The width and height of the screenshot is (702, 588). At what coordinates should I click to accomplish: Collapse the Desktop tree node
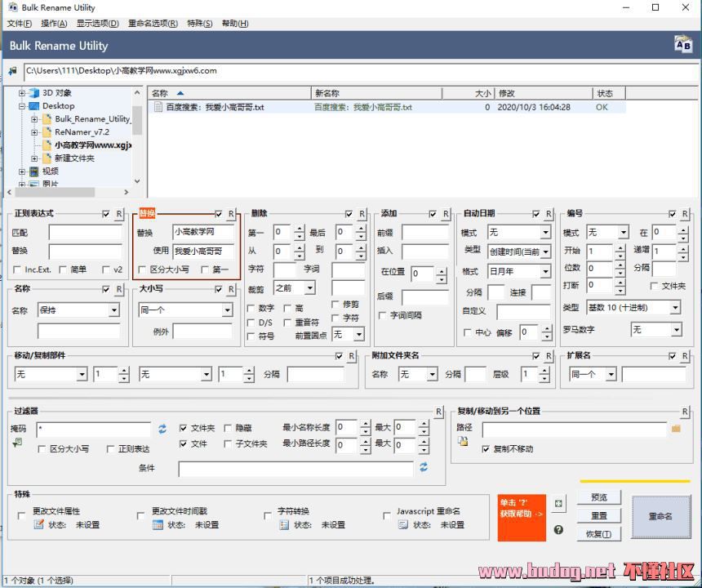pos(21,106)
